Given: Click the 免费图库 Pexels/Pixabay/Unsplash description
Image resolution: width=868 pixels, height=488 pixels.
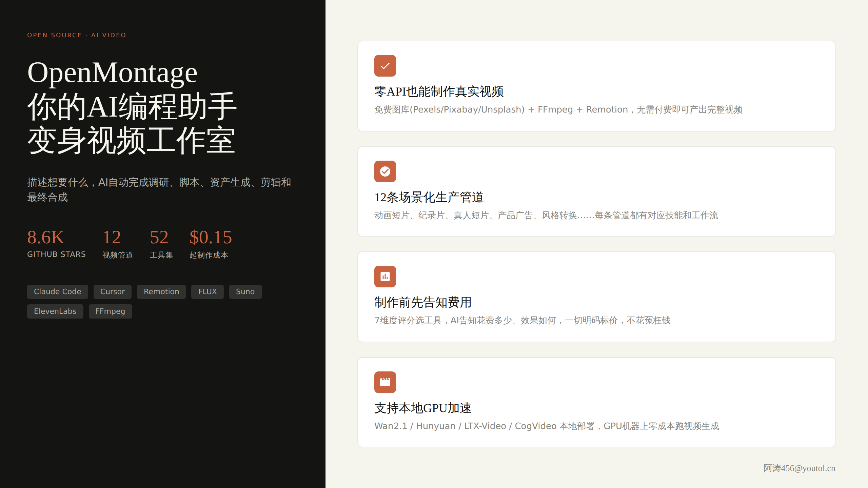Looking at the screenshot, I should [x=558, y=110].
